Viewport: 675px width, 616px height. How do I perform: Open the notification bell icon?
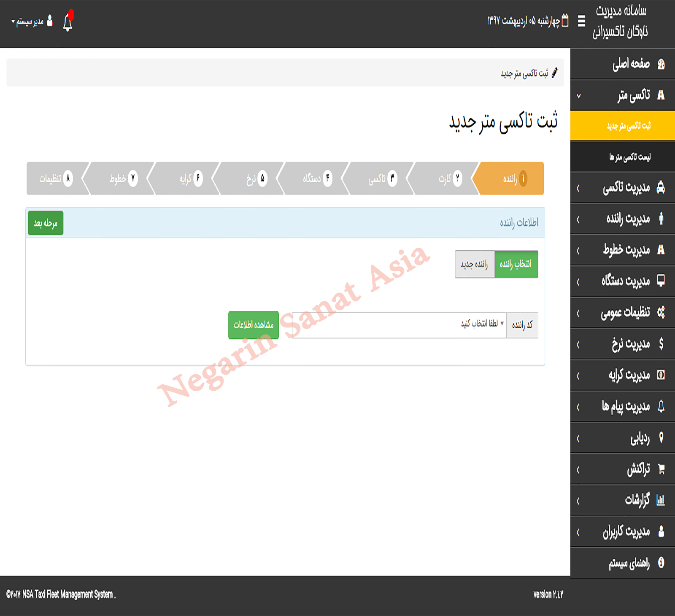(x=68, y=22)
